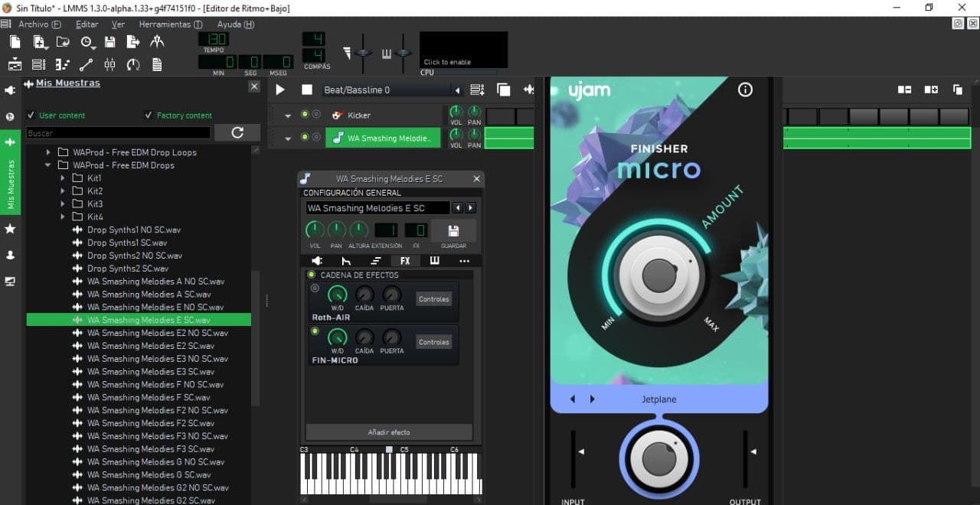Open the Home folder sidebar tab
Image resolution: width=980 pixels, height=505 pixels.
(10, 255)
